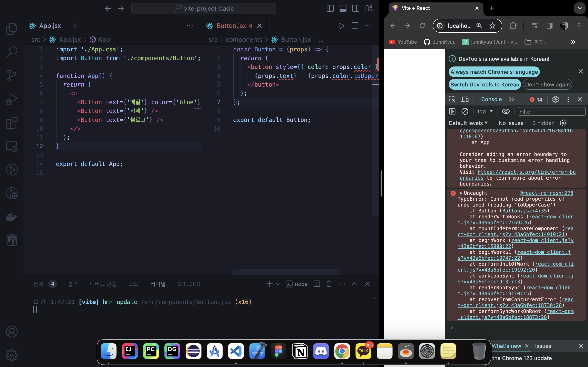Open the Docker sidebar icon

coord(11,217)
